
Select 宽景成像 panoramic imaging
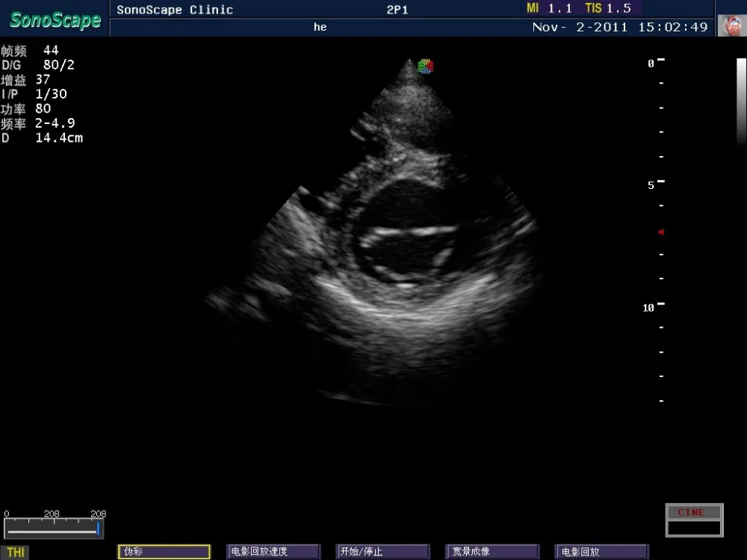tap(492, 552)
